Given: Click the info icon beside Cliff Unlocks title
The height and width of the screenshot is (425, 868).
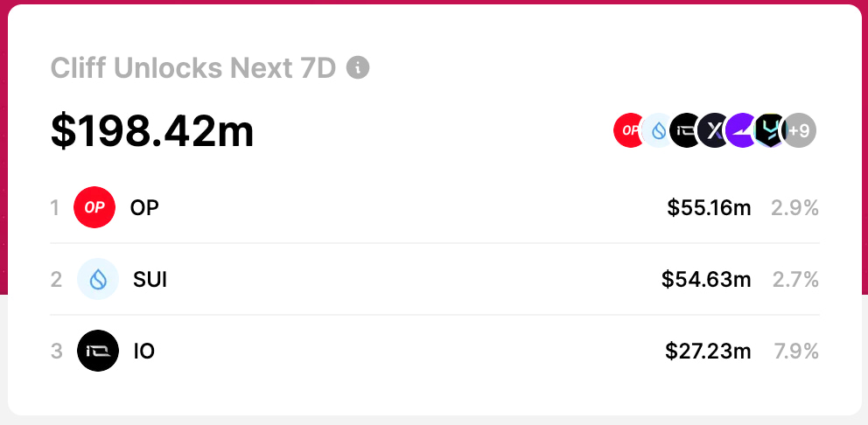Looking at the screenshot, I should click(358, 67).
